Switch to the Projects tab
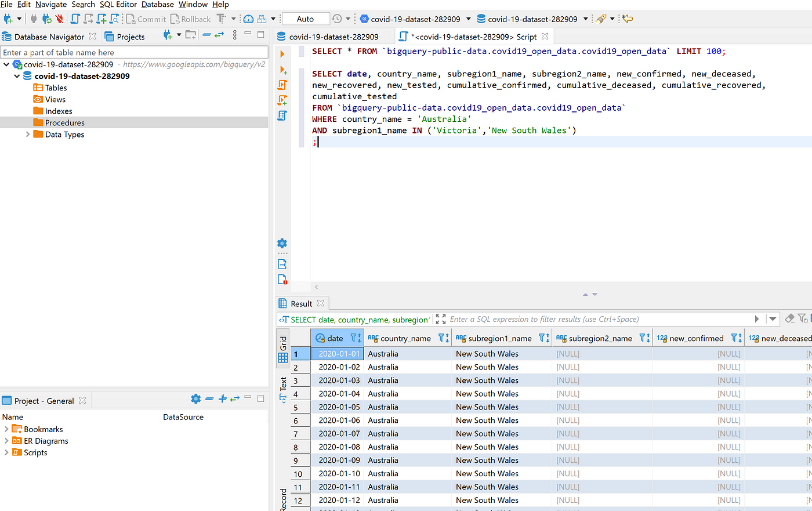This screenshot has width=812, height=511. (125, 37)
